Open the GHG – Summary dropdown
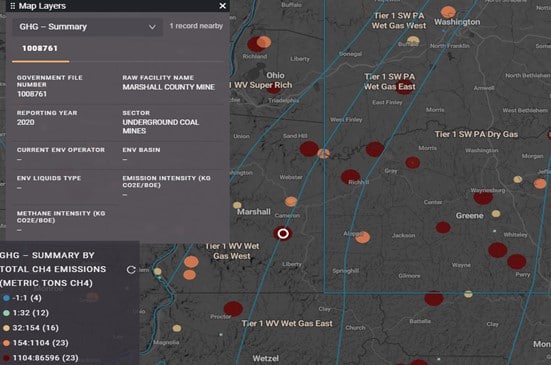Screen dimensions: 551x365 pyautogui.click(x=87, y=27)
